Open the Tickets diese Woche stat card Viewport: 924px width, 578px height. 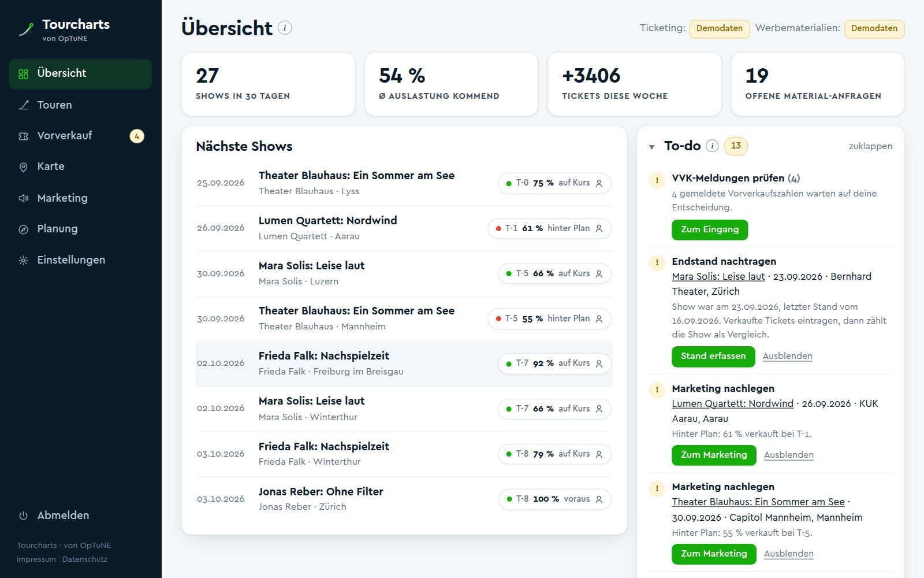point(634,84)
